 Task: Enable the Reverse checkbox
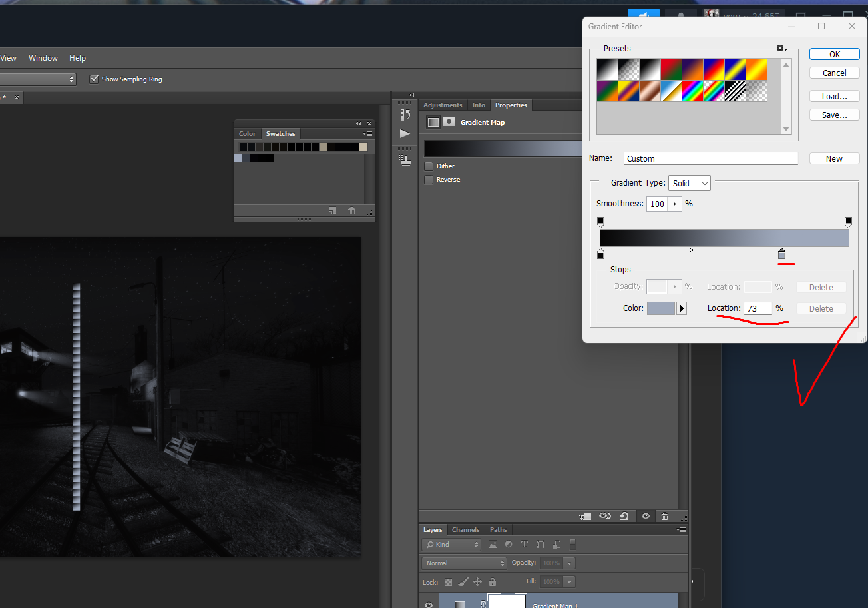429,180
